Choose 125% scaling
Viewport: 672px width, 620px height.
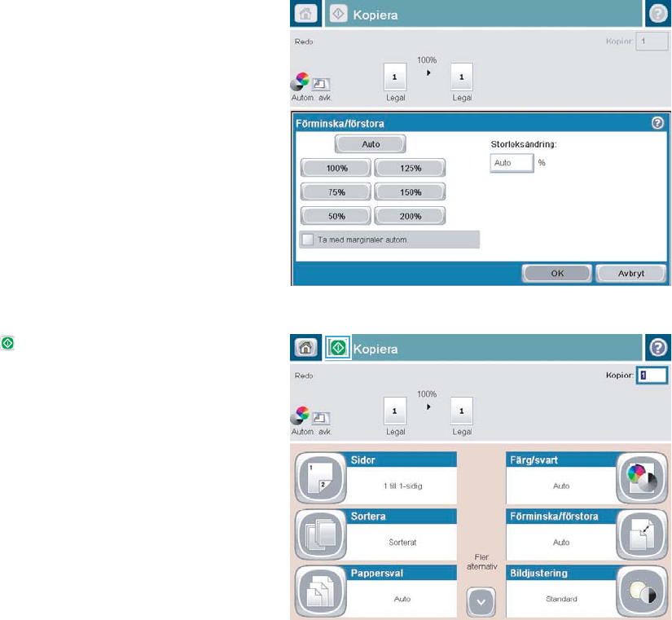[x=410, y=168]
